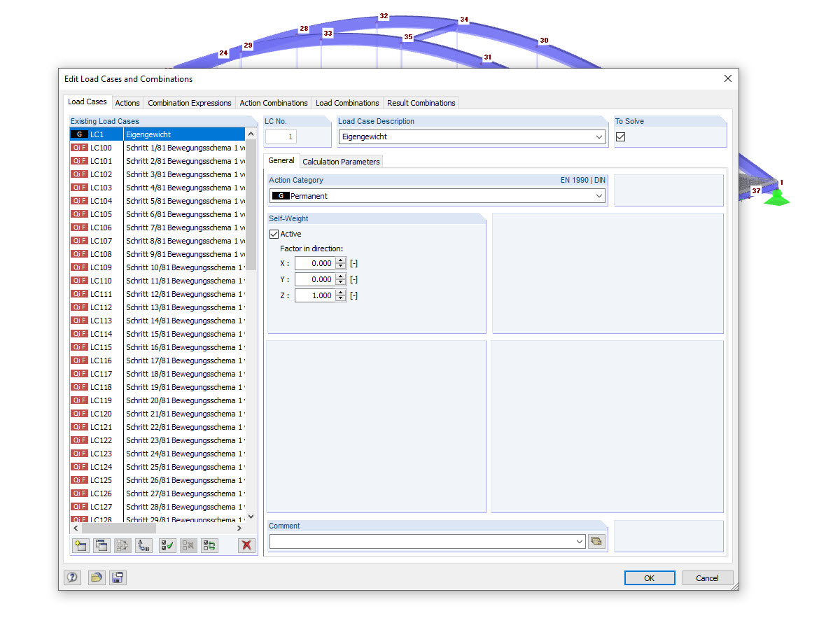Image resolution: width=840 pixels, height=630 pixels.
Task: Select the check-all load cases icon
Action: (167, 545)
